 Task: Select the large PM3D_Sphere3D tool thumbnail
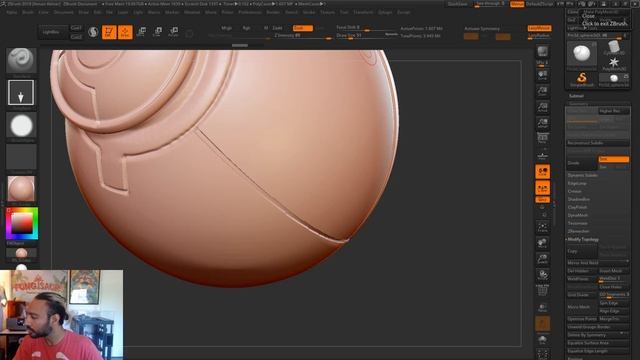[x=582, y=54]
